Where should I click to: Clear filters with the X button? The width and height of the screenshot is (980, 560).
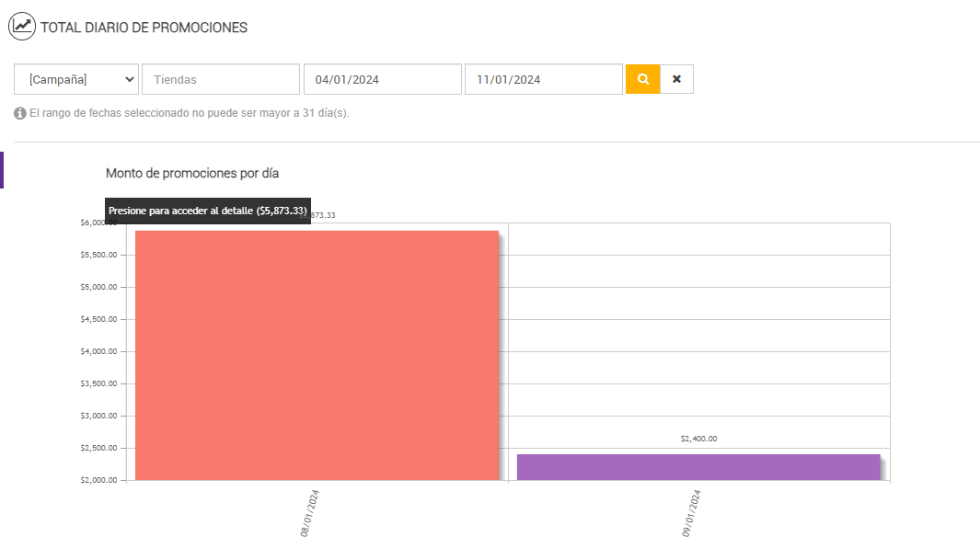[x=676, y=79]
